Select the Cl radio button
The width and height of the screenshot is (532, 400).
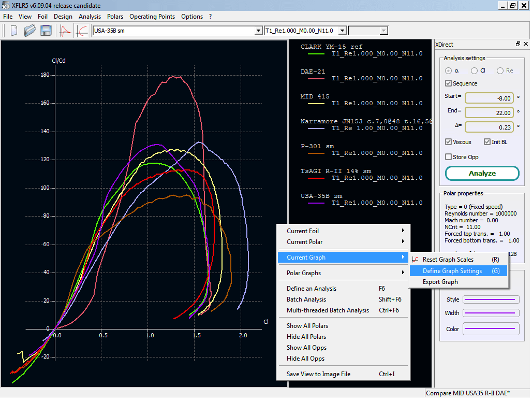tap(475, 70)
